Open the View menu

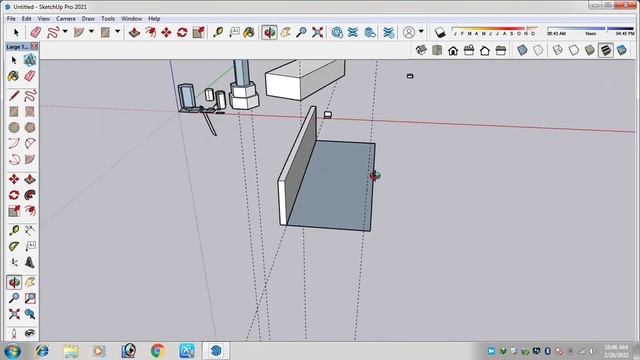(x=44, y=19)
